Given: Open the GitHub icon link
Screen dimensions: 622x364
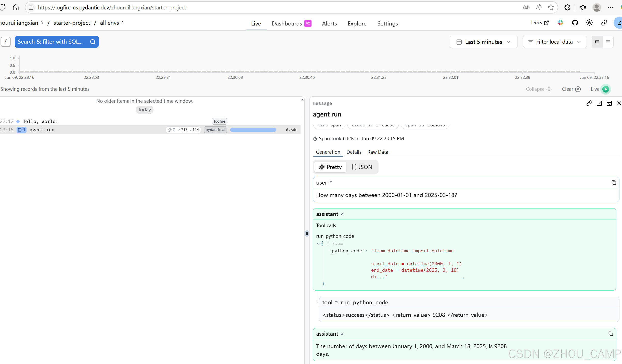Looking at the screenshot, I should coord(575,23).
